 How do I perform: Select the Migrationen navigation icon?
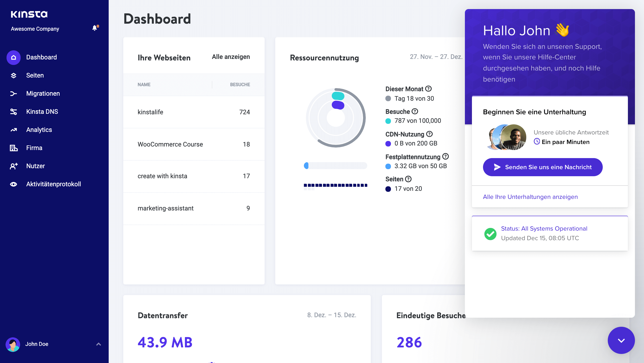point(13,93)
